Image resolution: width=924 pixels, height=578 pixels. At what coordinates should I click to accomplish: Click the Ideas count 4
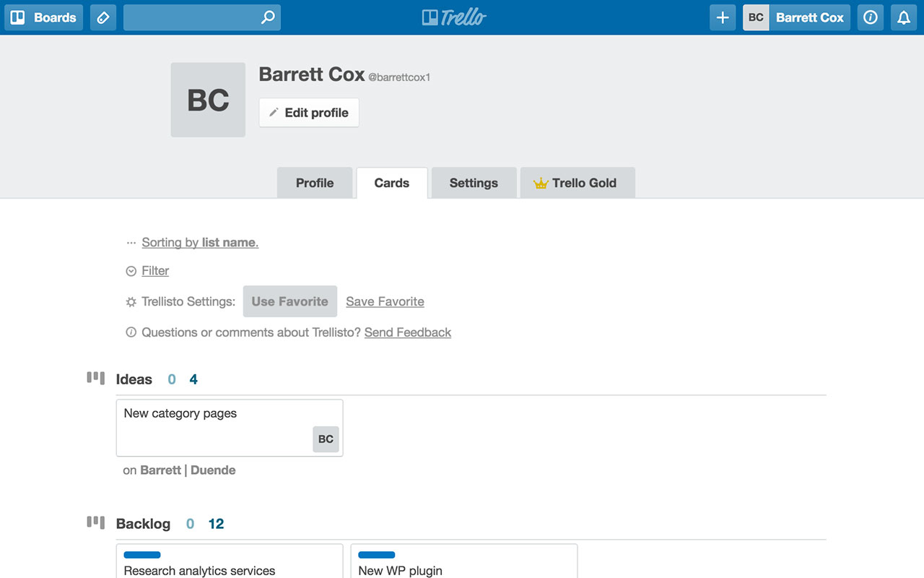[x=193, y=379]
